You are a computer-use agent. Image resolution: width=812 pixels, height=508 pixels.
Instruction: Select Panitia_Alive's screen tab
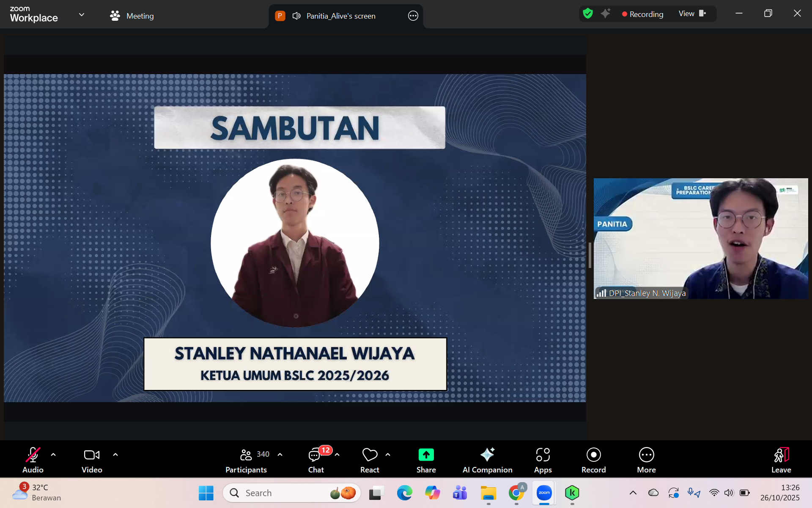point(340,16)
